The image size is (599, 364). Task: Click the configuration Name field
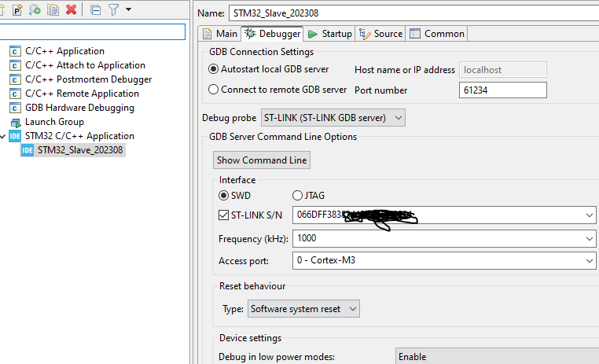(413, 13)
